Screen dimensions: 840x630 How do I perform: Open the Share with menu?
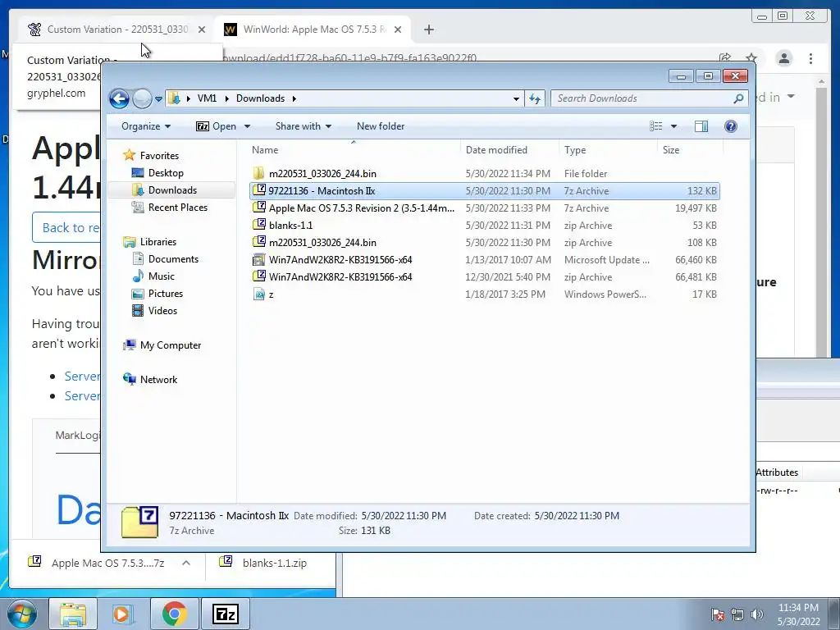tap(304, 126)
